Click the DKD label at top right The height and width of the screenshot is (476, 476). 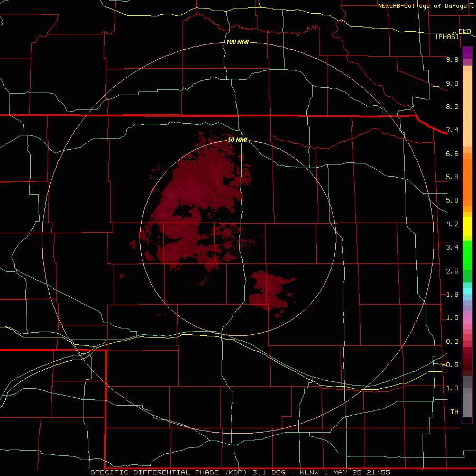pos(465,31)
